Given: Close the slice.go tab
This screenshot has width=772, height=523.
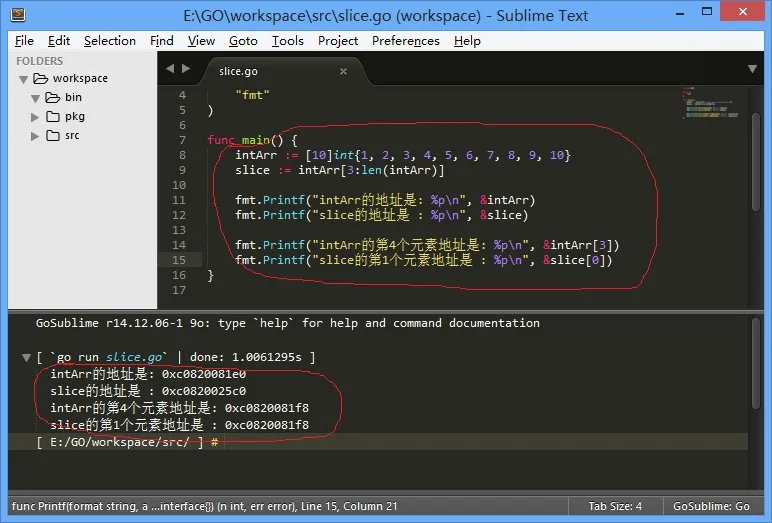Looking at the screenshot, I should click(x=343, y=71).
